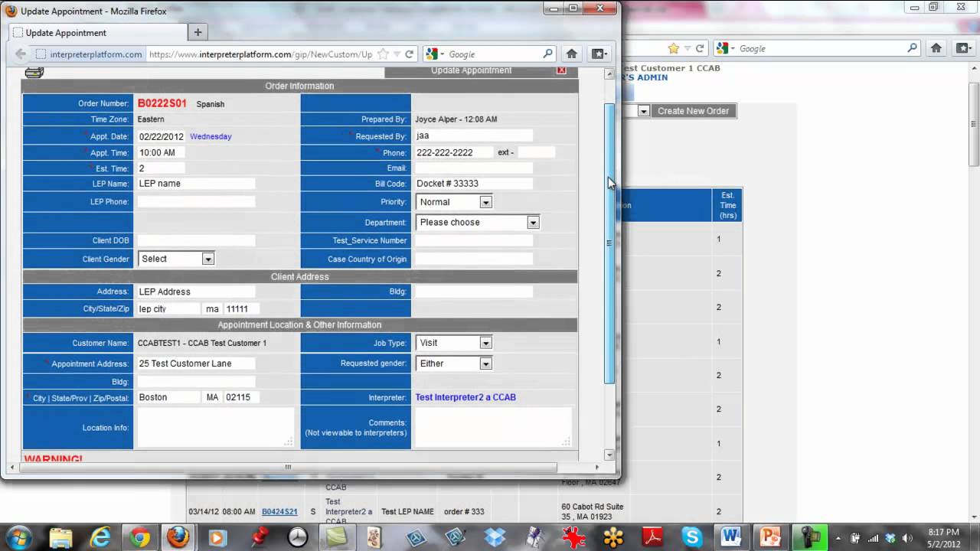Open Google Chrome from taskbar
The height and width of the screenshot is (551, 980).
click(139, 537)
